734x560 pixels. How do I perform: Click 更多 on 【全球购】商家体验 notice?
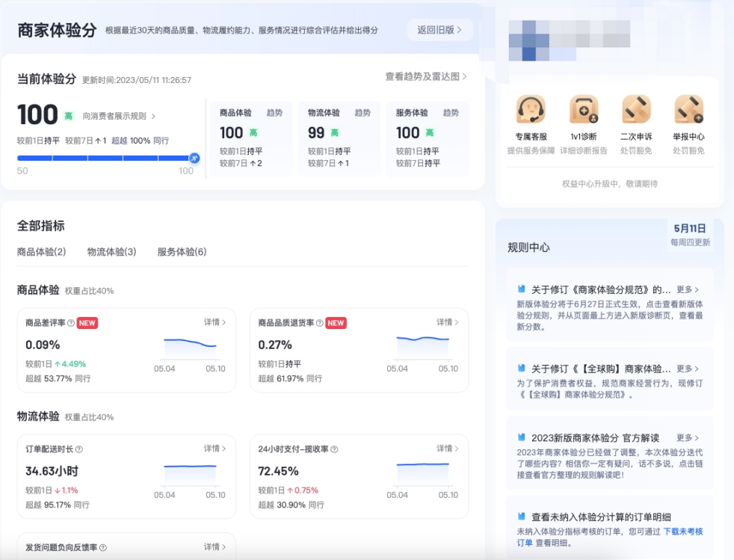(x=688, y=369)
